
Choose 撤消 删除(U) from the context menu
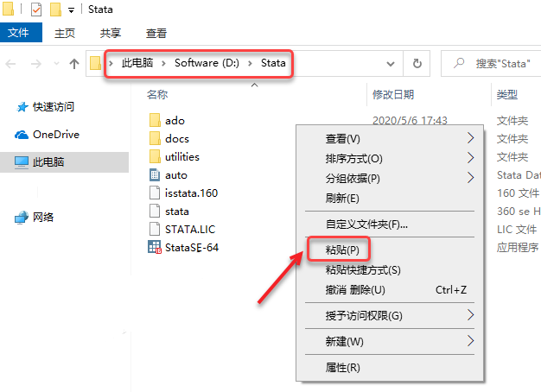tap(390, 290)
